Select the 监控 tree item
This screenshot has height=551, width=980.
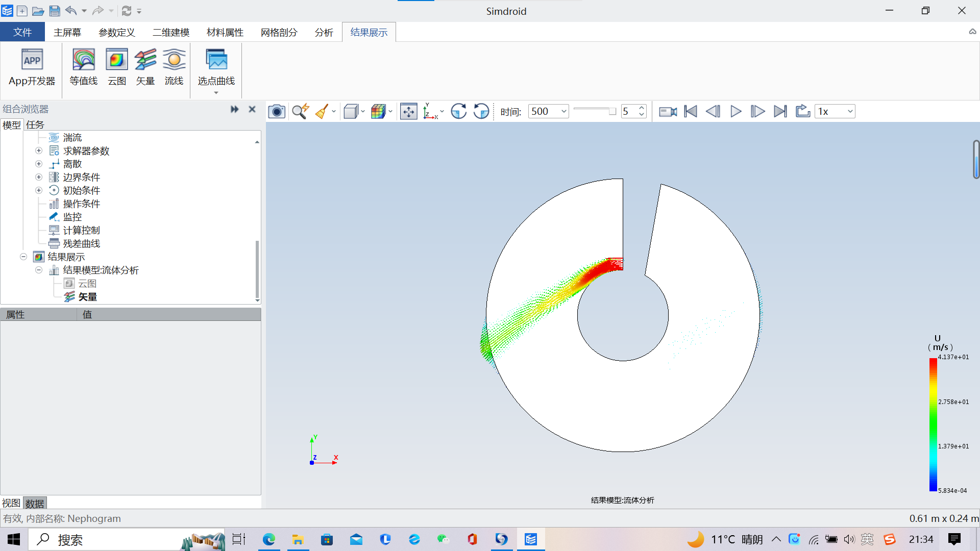pyautogui.click(x=72, y=217)
